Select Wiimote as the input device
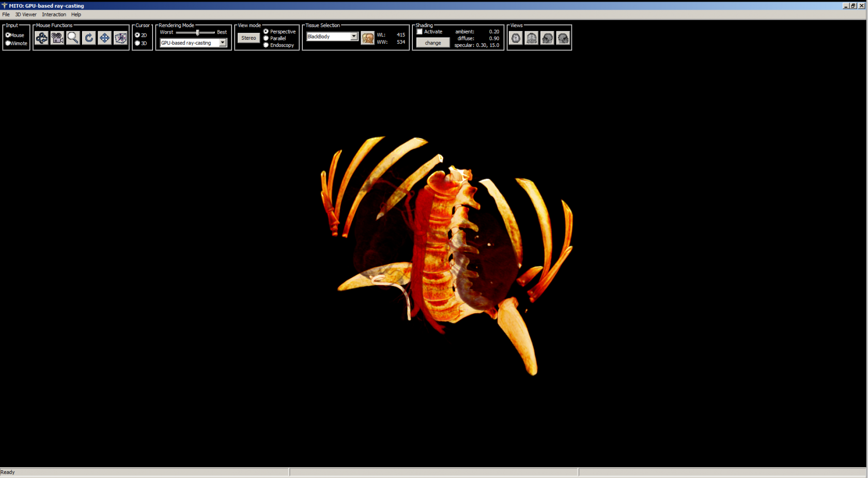The height and width of the screenshot is (478, 868). click(x=8, y=43)
